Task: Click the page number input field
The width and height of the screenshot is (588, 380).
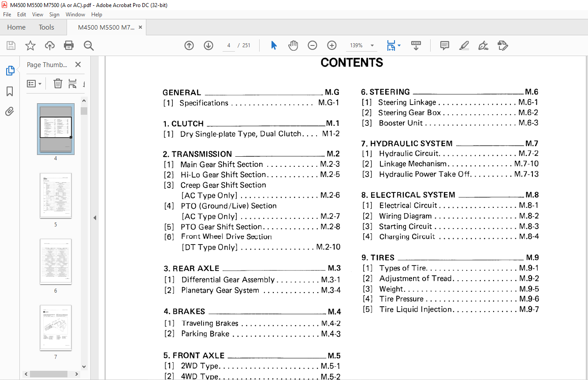Action: [x=229, y=45]
